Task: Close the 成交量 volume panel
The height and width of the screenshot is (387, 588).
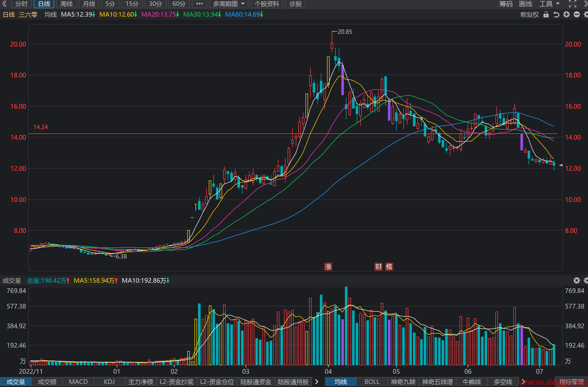Action: pos(576,280)
